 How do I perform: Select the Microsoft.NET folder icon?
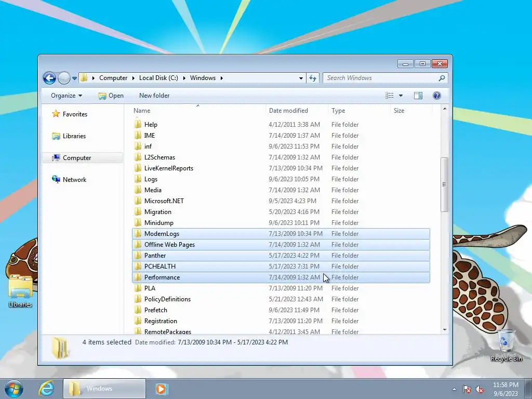[138, 201]
